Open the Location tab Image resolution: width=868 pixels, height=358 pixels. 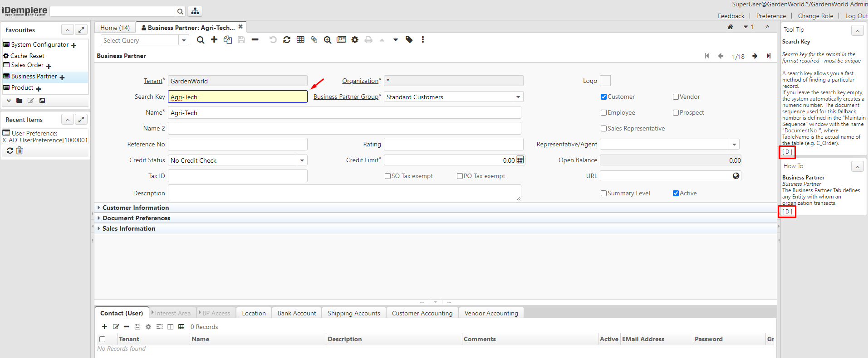254,313
